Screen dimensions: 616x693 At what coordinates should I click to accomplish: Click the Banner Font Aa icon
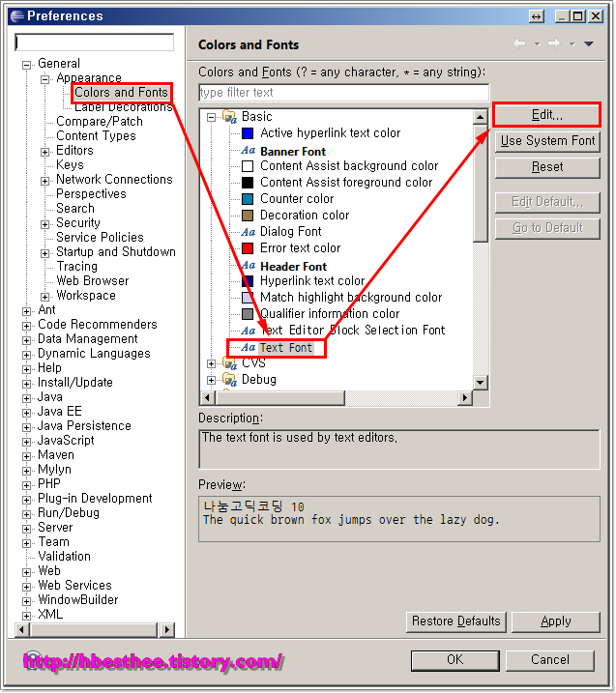pos(249,150)
